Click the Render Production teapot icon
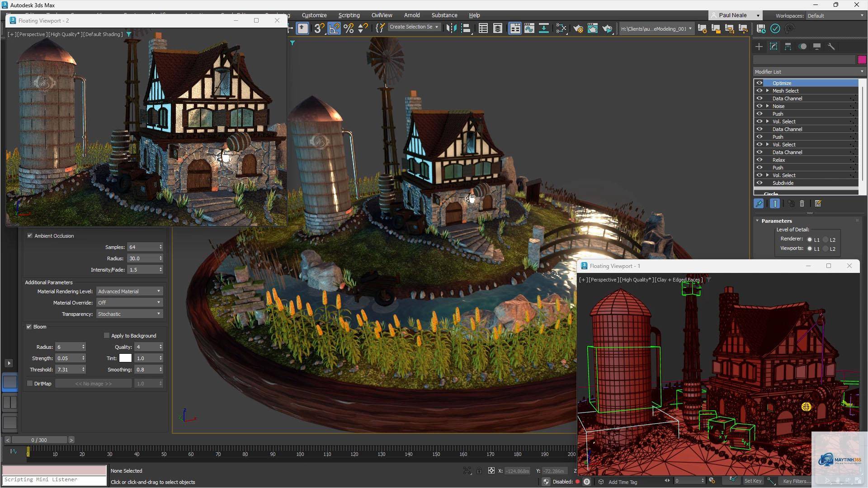The height and width of the screenshot is (488, 868). click(x=607, y=28)
